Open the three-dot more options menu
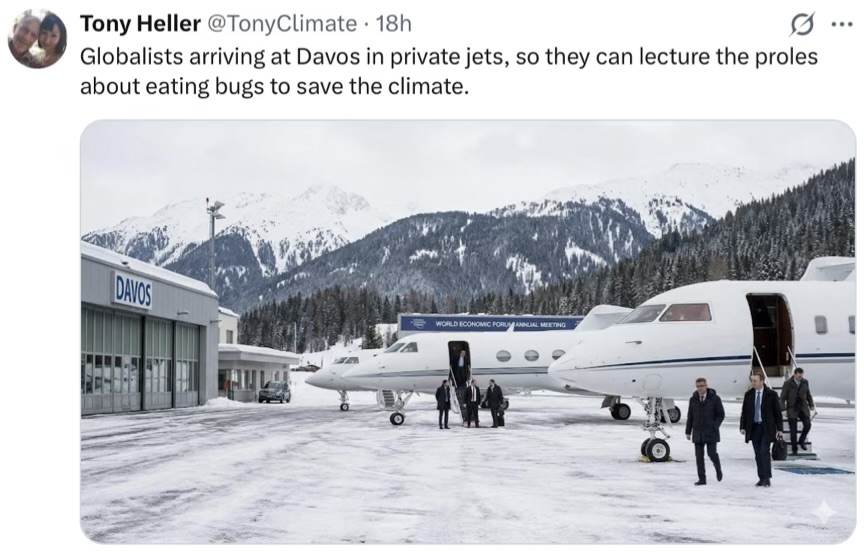 (x=841, y=24)
